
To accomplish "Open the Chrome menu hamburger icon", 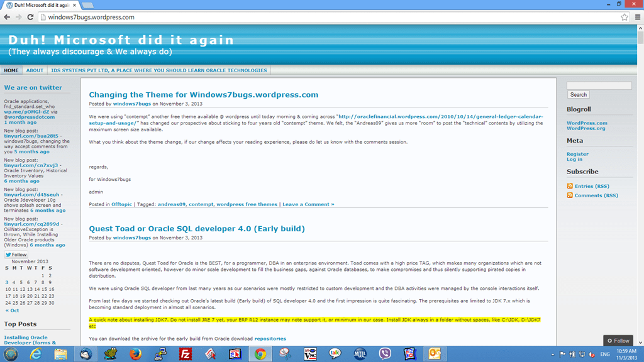I will 638,17.
